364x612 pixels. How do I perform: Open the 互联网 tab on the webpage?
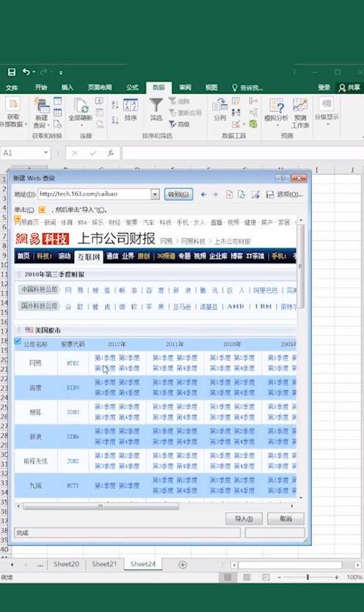(x=89, y=257)
